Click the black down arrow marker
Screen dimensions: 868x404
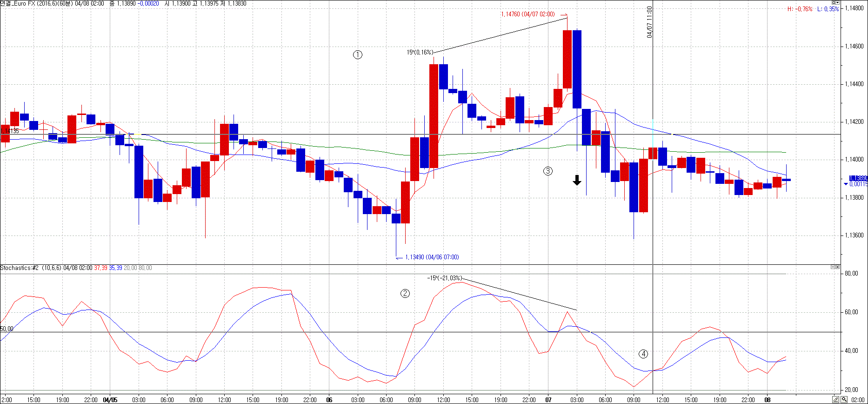[x=577, y=181]
